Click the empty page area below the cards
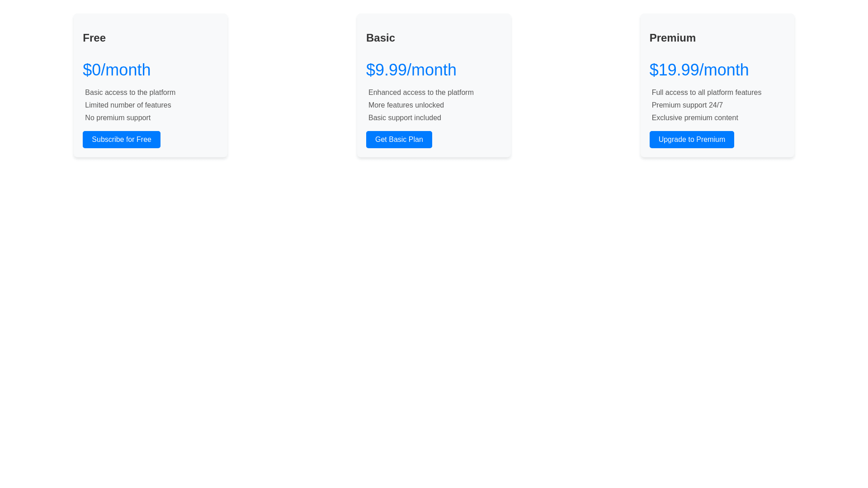 coord(434,316)
